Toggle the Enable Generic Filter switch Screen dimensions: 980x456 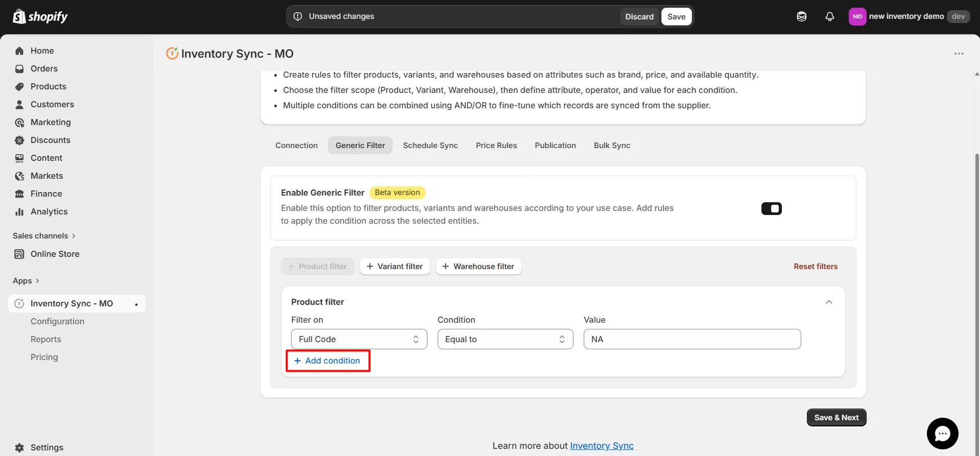click(x=772, y=208)
